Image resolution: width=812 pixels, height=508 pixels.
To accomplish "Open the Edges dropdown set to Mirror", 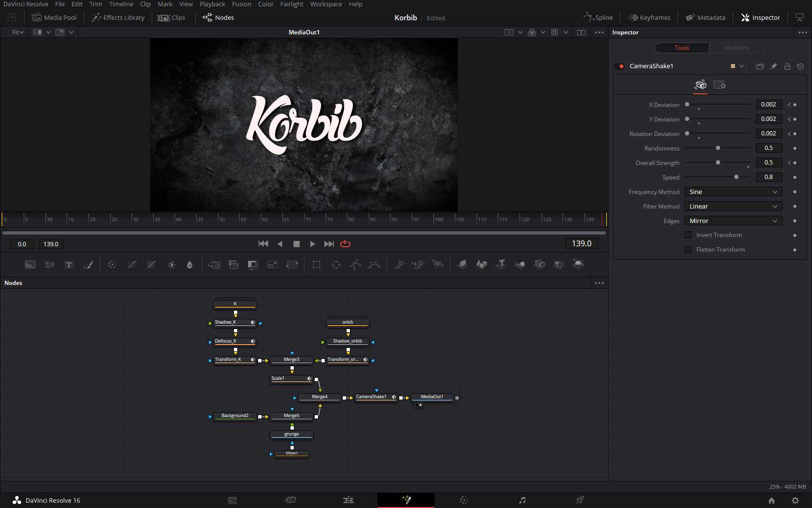I will [733, 221].
